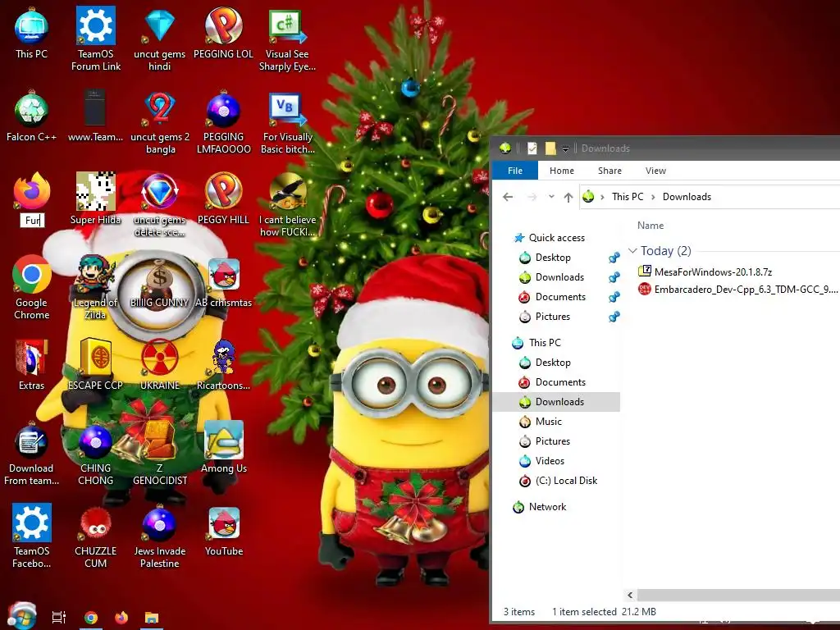Select TeamOS Facebo... desktop shortcut
This screenshot has width=840, height=630.
point(32,536)
